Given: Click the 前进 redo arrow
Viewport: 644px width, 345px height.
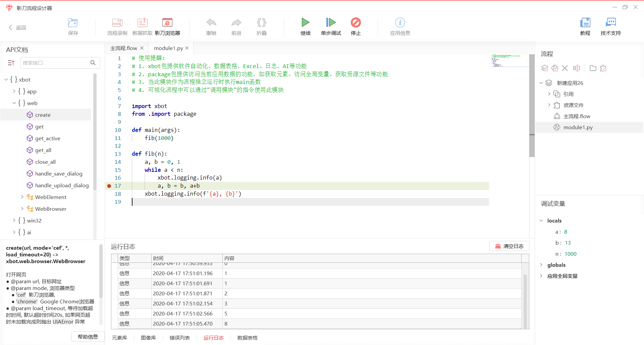Looking at the screenshot, I should pyautogui.click(x=236, y=23).
